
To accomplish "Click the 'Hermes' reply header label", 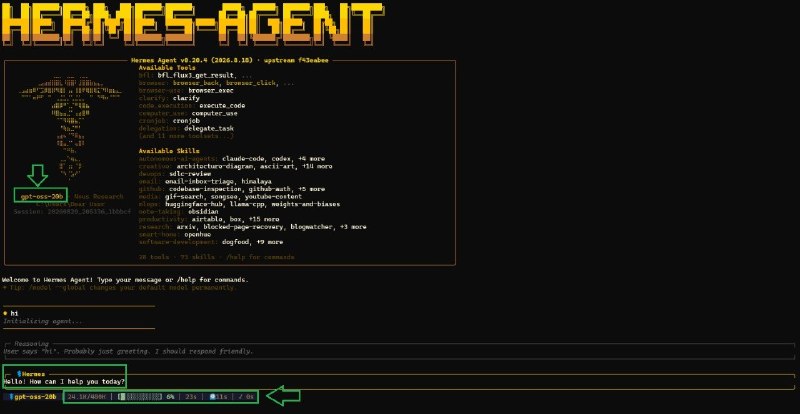I will tap(34, 374).
